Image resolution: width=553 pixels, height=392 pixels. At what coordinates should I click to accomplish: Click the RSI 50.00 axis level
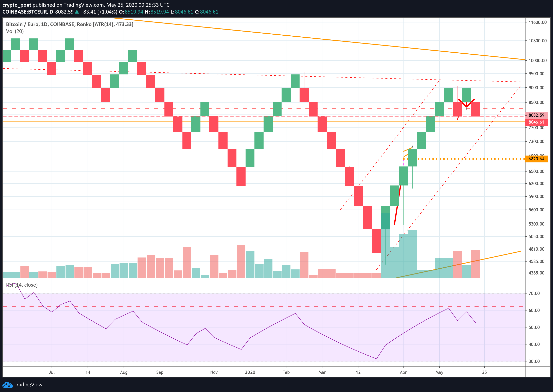point(534,327)
